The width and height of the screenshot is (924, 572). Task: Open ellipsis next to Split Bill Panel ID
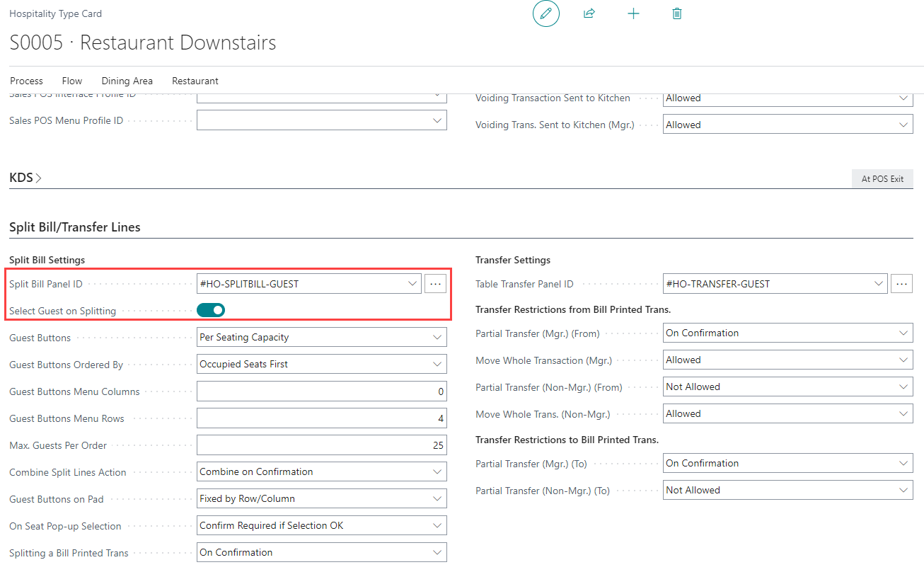[435, 284]
